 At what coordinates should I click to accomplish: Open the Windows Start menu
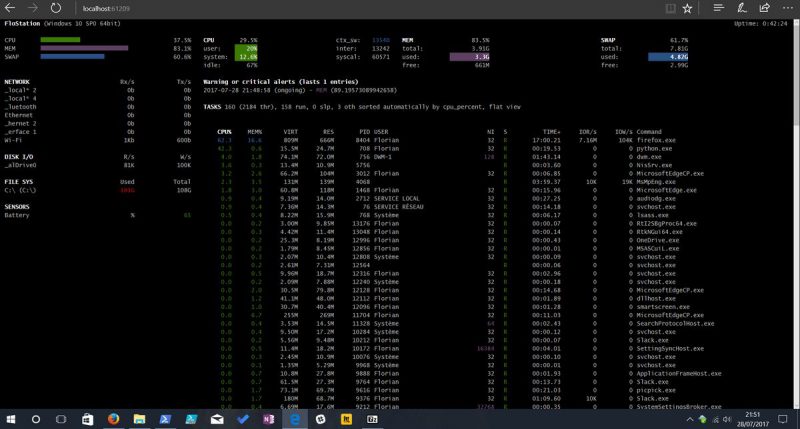(x=10, y=419)
